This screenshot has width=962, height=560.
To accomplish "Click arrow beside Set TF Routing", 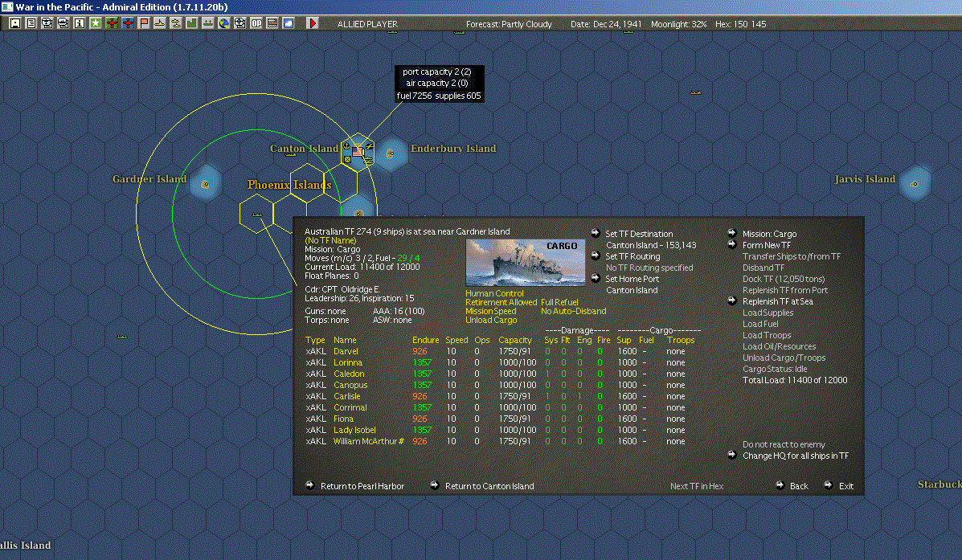I will click(x=595, y=255).
